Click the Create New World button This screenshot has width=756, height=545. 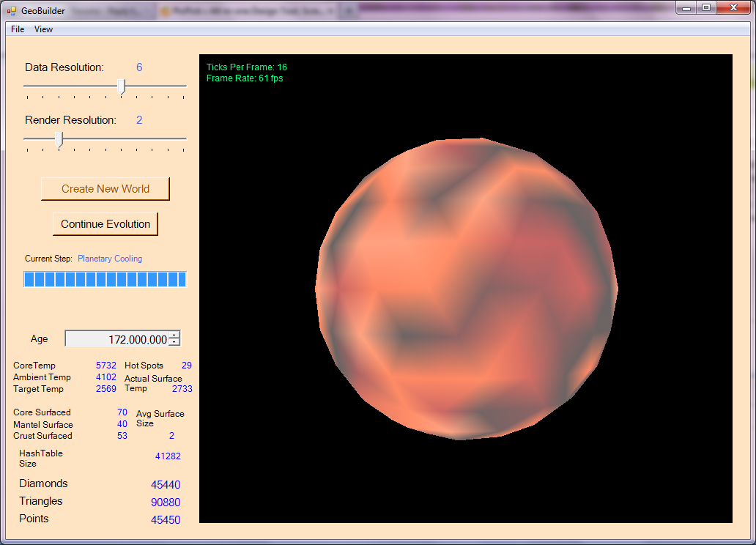(x=105, y=188)
